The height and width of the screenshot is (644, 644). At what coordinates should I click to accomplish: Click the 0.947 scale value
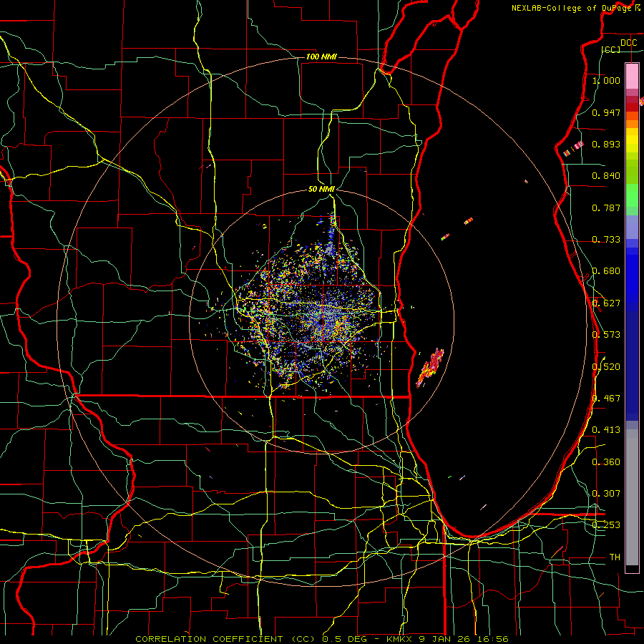click(x=606, y=112)
